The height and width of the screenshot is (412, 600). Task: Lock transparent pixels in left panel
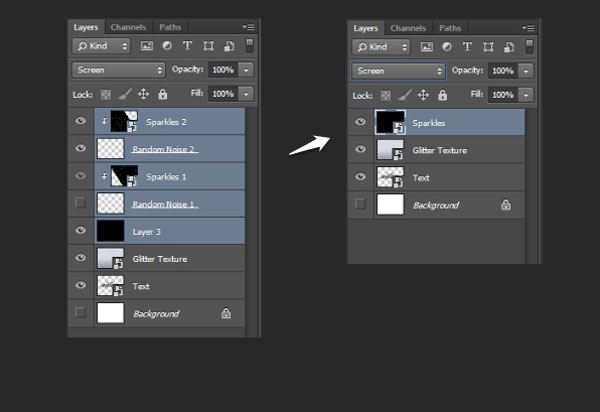(106, 94)
